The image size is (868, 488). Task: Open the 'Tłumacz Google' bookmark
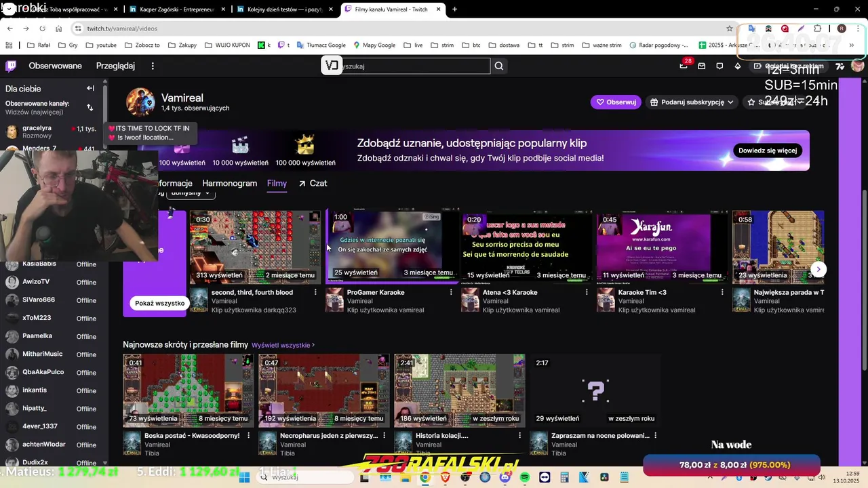click(320, 45)
